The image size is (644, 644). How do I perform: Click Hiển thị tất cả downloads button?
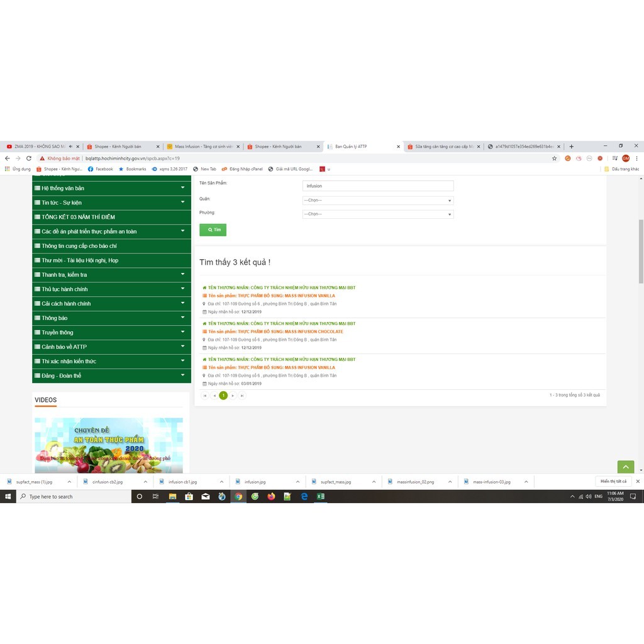(613, 481)
